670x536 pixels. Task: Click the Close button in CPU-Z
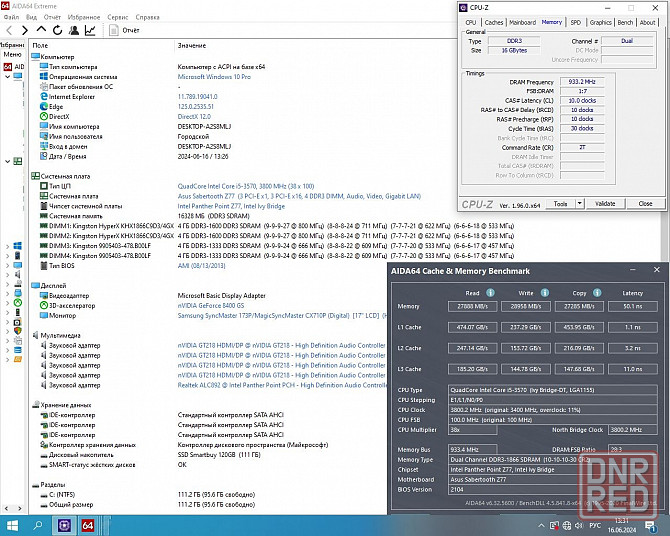click(645, 204)
